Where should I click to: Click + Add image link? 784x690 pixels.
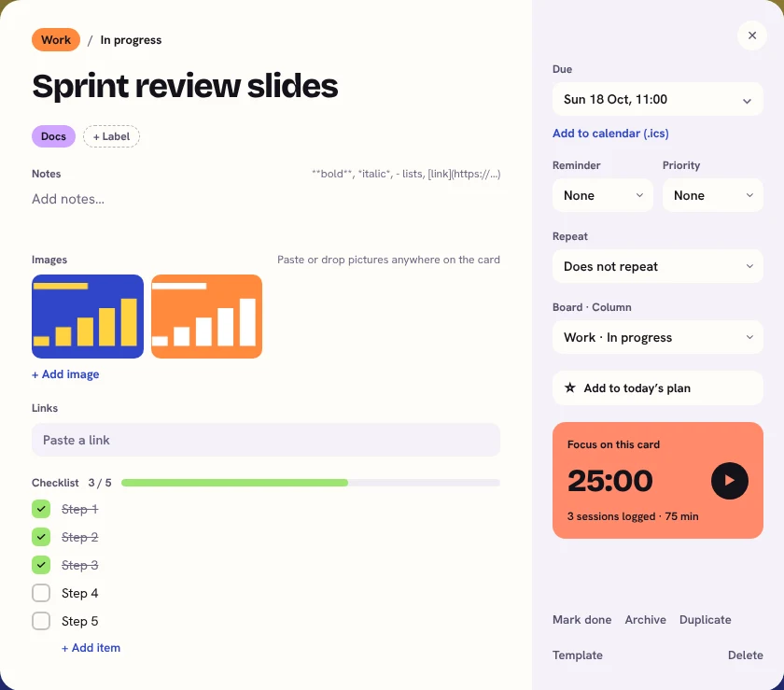click(65, 374)
